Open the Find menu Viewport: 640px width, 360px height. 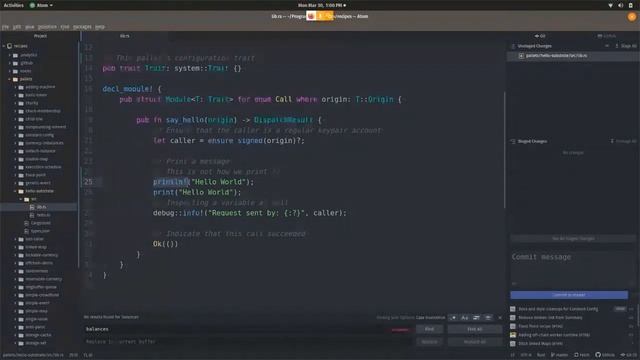click(x=65, y=27)
